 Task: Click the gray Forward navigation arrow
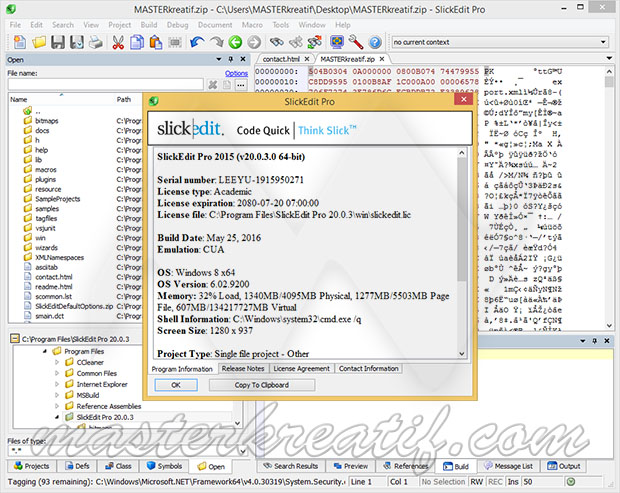(x=254, y=42)
